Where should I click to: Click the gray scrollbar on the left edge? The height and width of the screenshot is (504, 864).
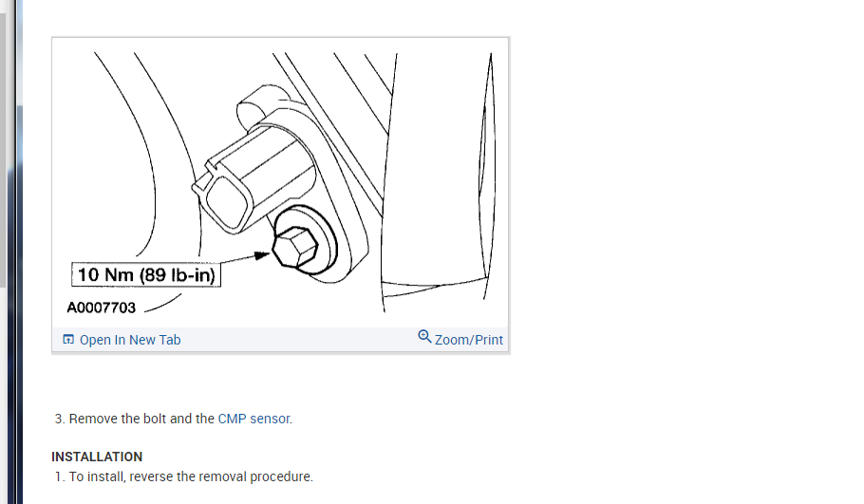point(3,149)
